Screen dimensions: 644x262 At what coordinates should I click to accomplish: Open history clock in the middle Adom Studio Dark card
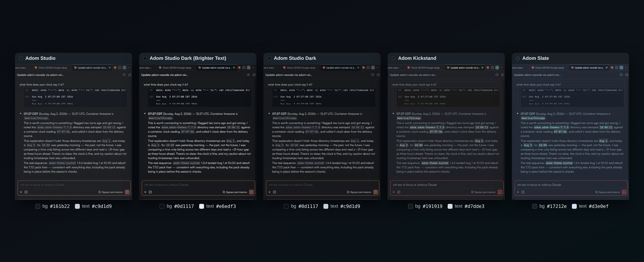coord(372,75)
